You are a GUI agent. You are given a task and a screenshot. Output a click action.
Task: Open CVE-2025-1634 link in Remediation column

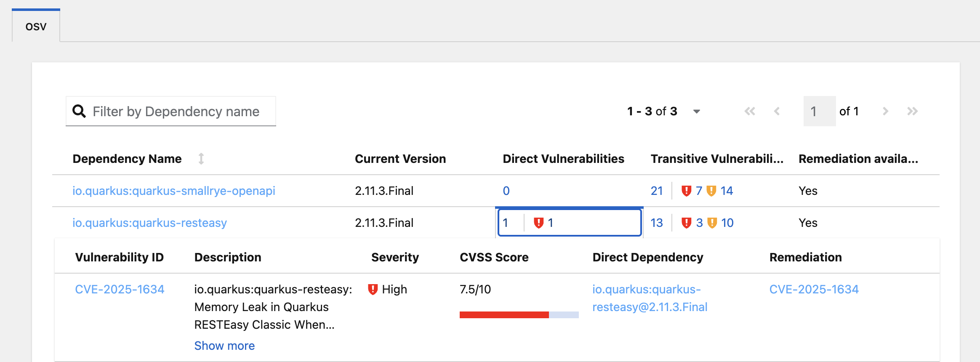click(814, 289)
